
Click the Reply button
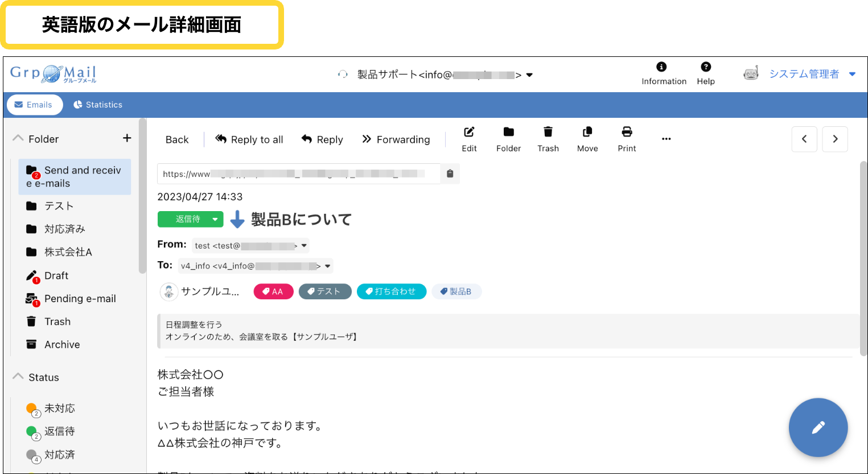pos(322,139)
